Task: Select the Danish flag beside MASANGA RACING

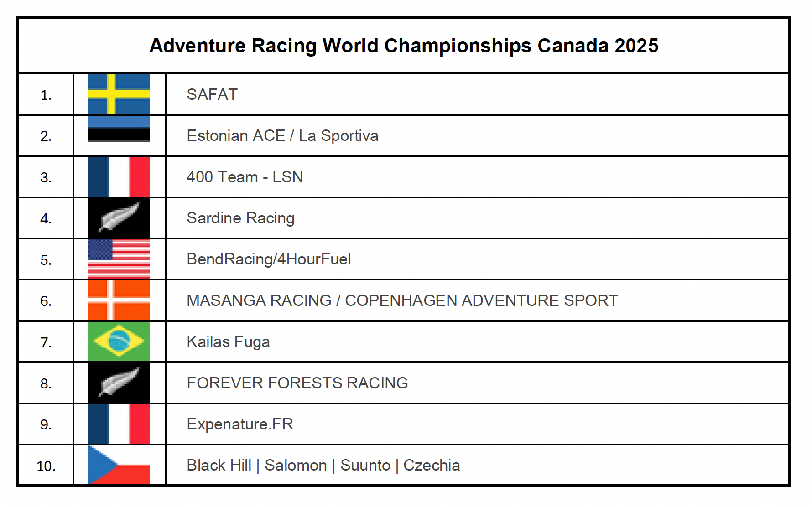Action: 119,300
